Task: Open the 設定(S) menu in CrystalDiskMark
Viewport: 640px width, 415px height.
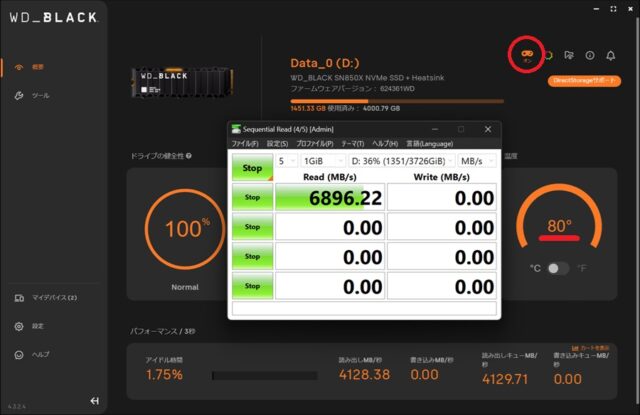Action: click(277, 144)
